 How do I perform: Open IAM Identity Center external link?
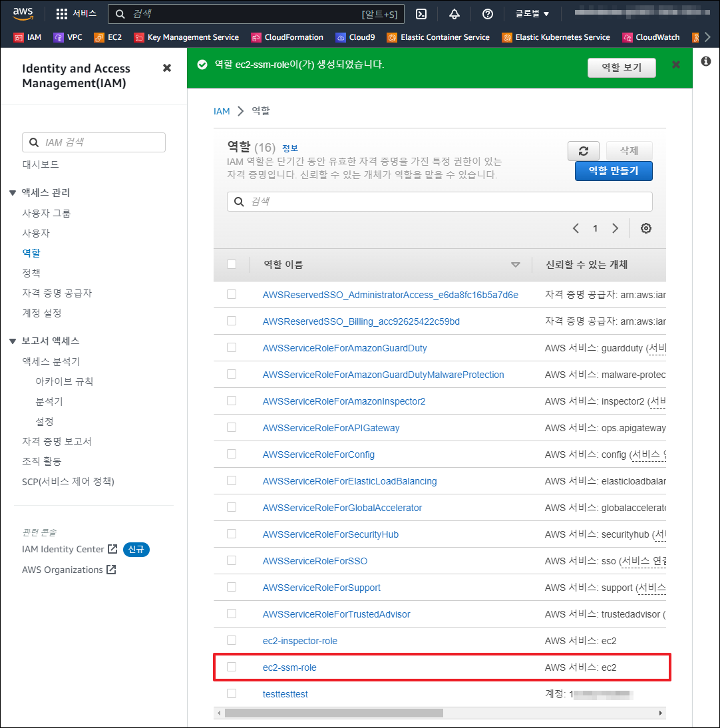click(x=70, y=549)
